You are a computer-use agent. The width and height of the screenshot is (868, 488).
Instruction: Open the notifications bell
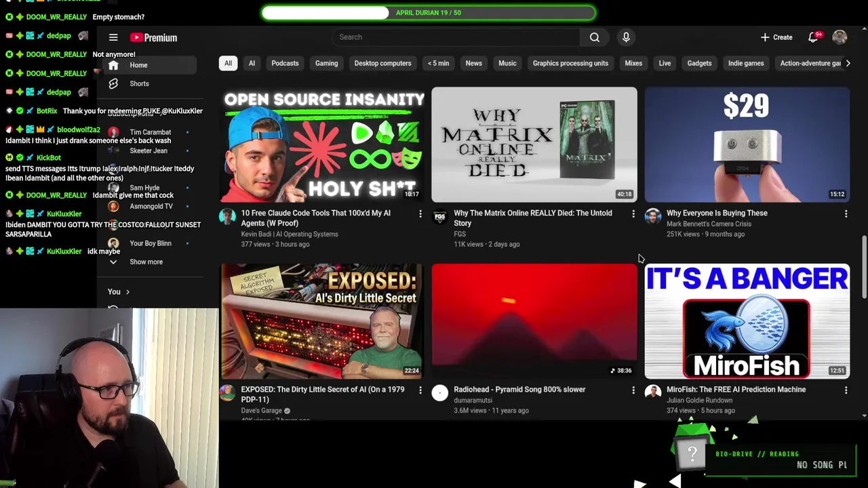point(813,37)
